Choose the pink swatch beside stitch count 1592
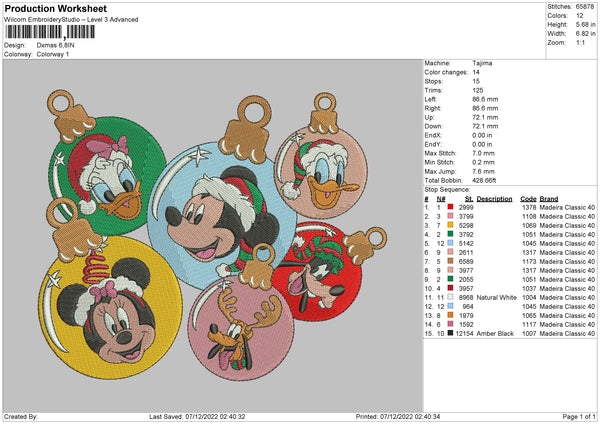 [450, 324]
